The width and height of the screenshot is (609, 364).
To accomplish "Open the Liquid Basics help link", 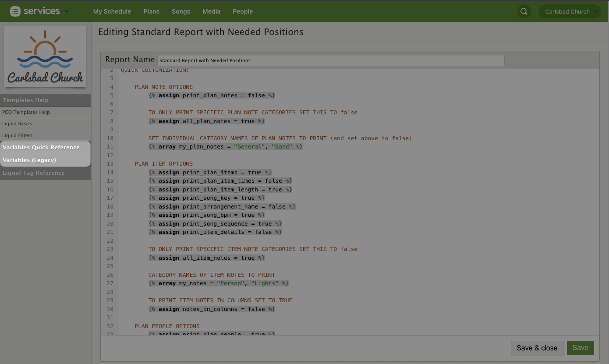I will pyautogui.click(x=17, y=124).
